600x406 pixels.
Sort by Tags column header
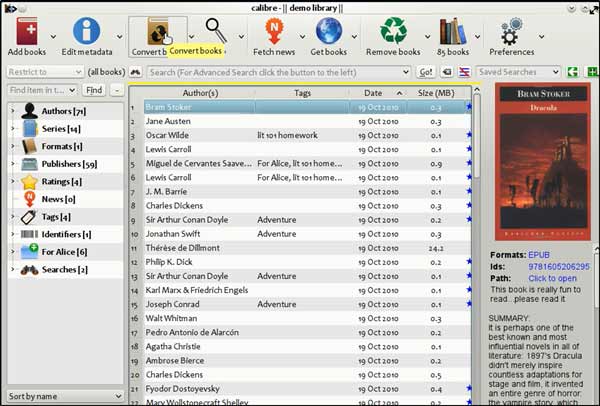[302, 93]
